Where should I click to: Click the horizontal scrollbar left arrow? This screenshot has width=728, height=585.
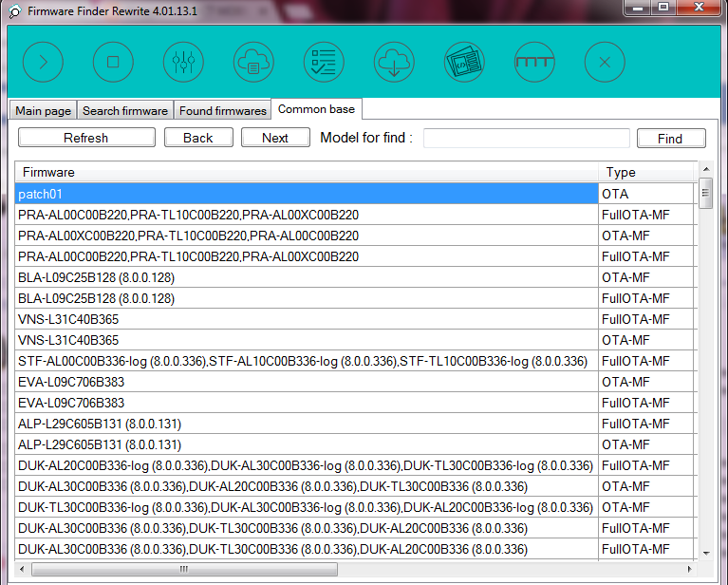(x=22, y=569)
